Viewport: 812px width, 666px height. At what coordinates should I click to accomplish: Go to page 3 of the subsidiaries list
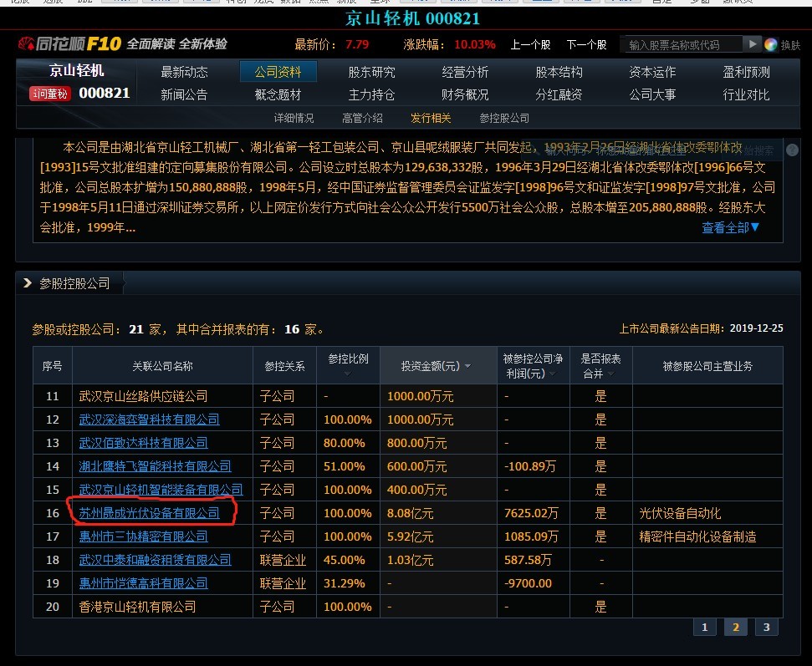[x=767, y=626]
